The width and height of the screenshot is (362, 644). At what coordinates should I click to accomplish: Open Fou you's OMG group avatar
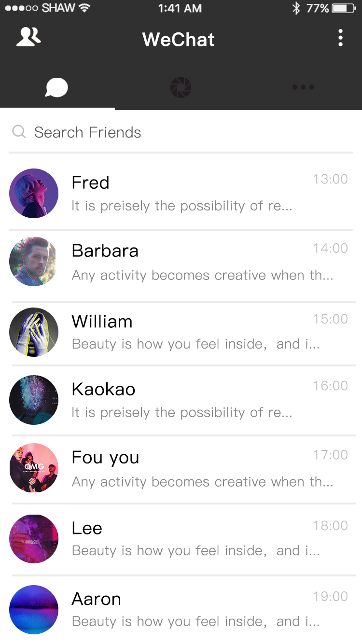click(x=34, y=468)
